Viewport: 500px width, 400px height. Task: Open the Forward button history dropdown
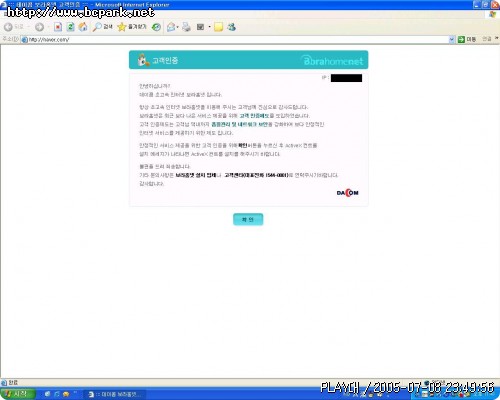48,27
